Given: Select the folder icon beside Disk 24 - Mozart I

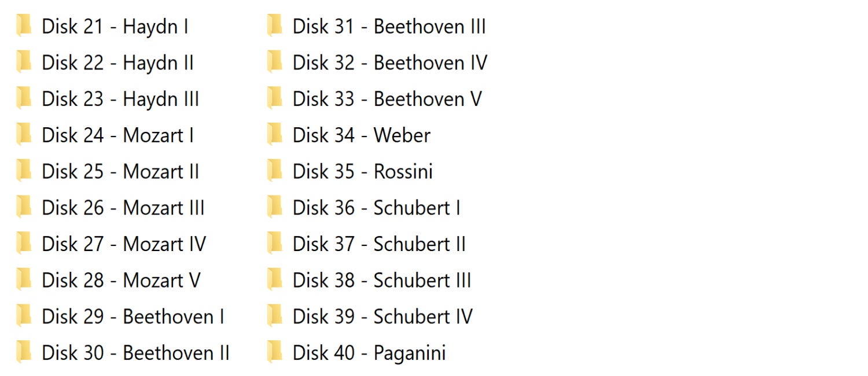Looking at the screenshot, I should 24,135.
